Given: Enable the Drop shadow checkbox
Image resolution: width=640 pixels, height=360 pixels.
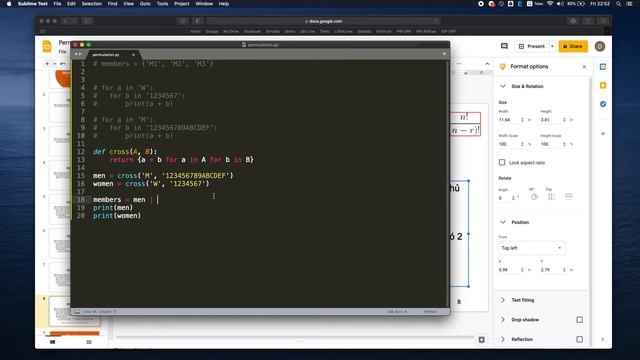Looking at the screenshot, I should (x=580, y=320).
